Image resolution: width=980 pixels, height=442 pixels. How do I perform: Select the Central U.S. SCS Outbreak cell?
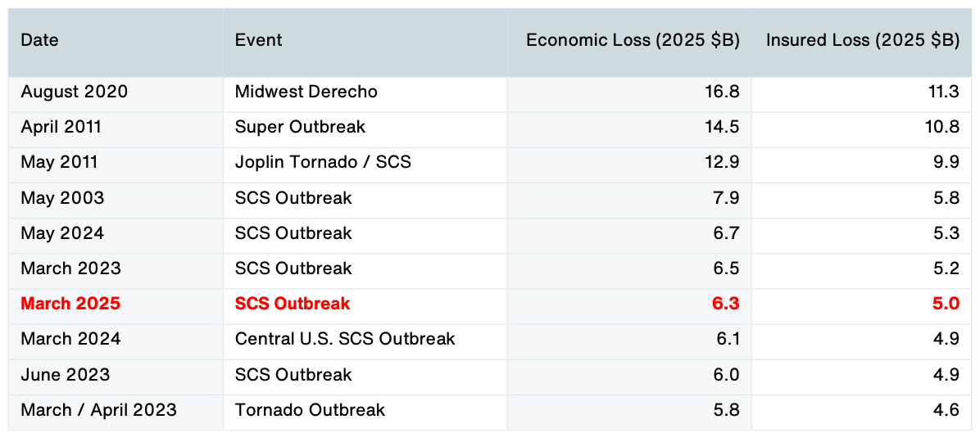345,339
